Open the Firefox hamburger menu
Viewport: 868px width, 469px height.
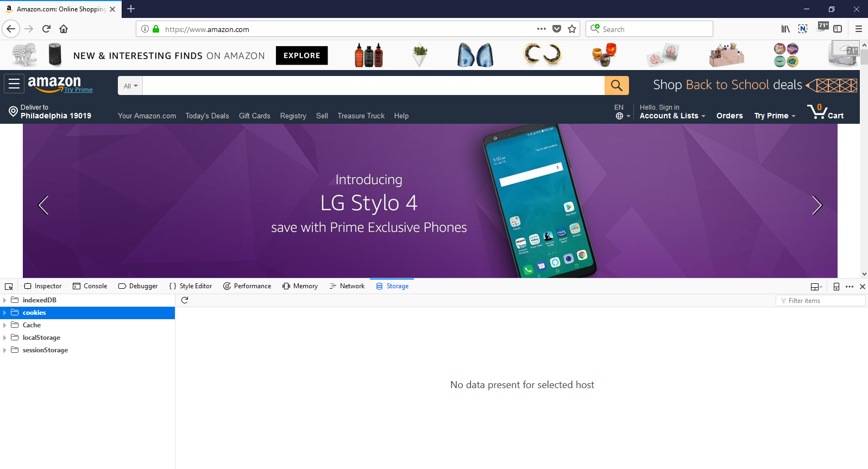(x=859, y=29)
